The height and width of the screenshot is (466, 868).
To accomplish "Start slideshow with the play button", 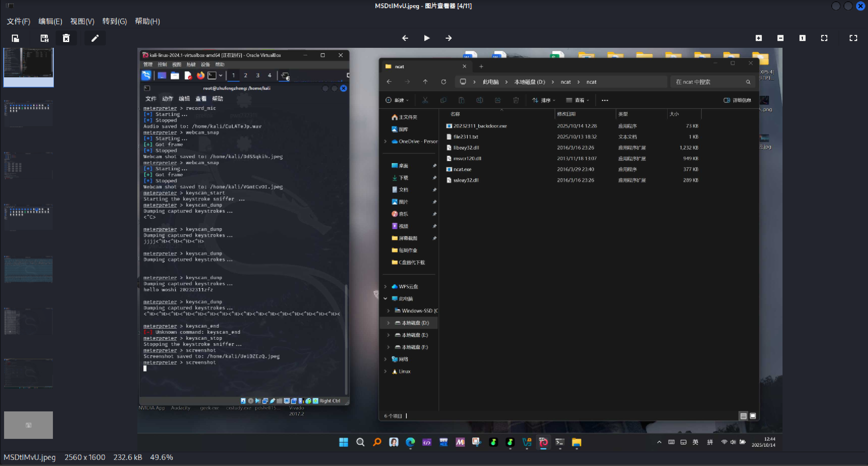I will [427, 38].
